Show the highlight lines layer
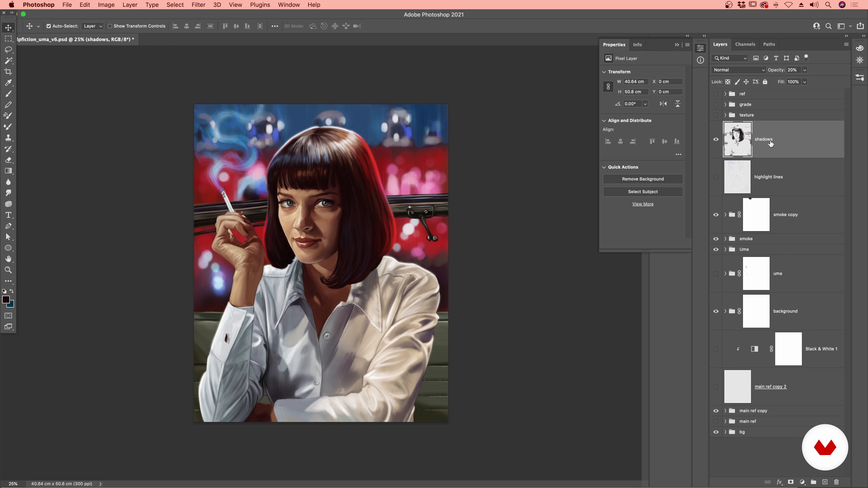This screenshot has height=488, width=868. coord(716,177)
